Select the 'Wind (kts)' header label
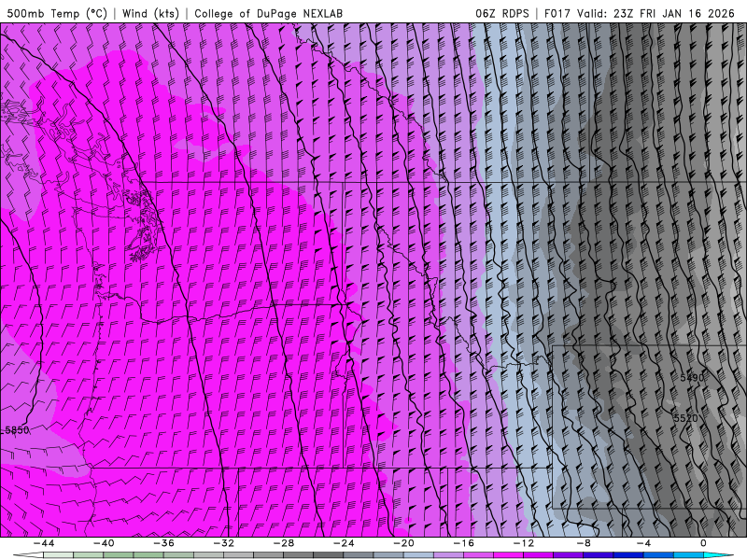 [x=150, y=13]
